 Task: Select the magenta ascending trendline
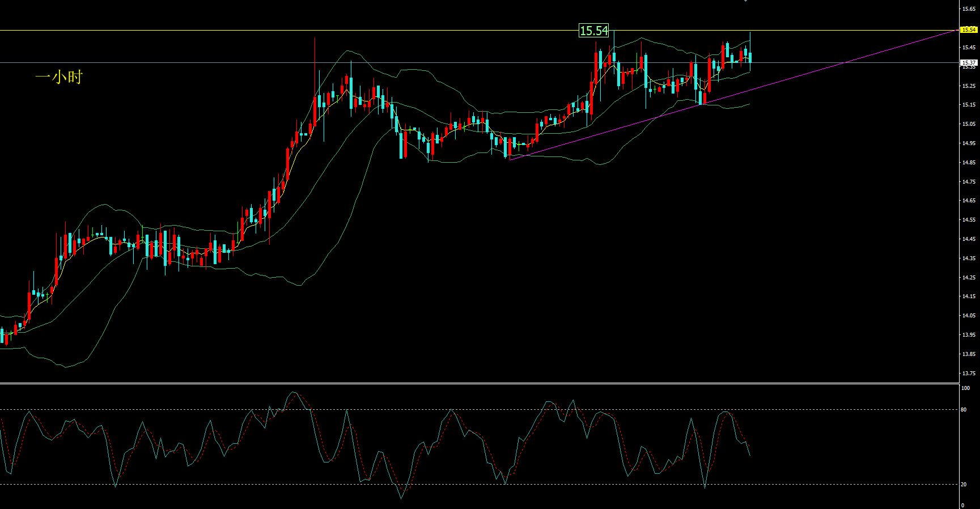pos(733,95)
